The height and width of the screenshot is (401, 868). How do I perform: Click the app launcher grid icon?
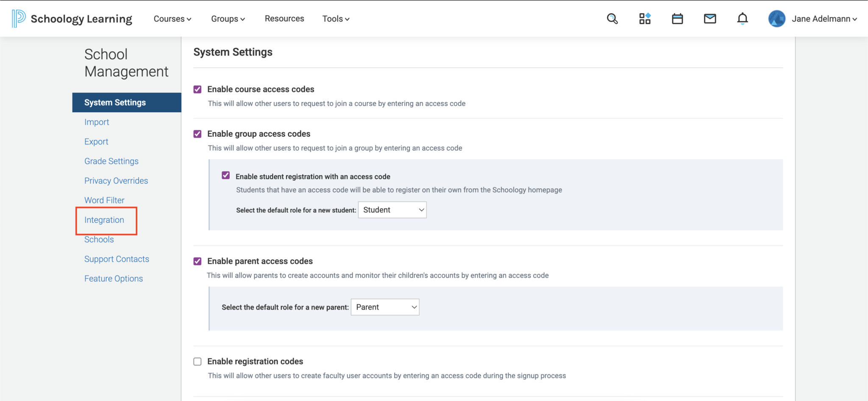644,18
